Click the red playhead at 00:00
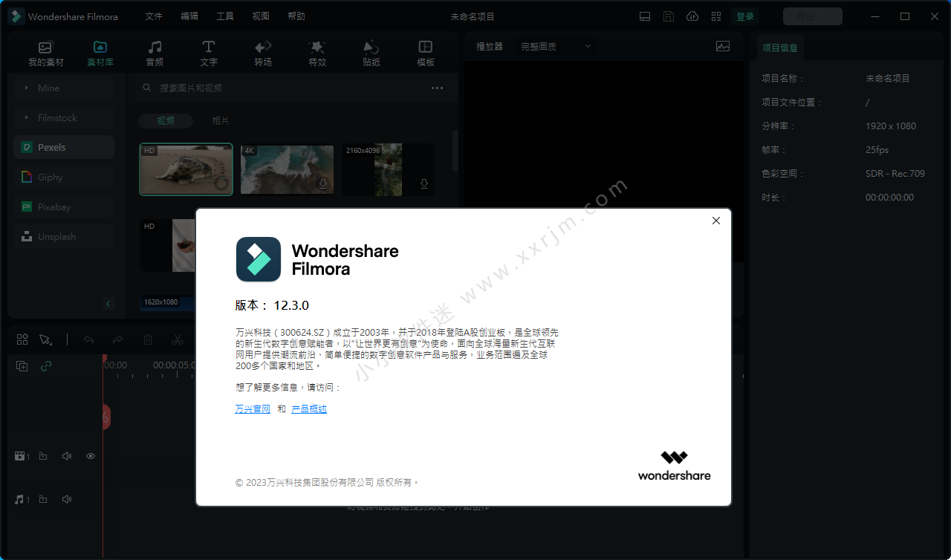This screenshot has width=951, height=560. click(x=104, y=359)
